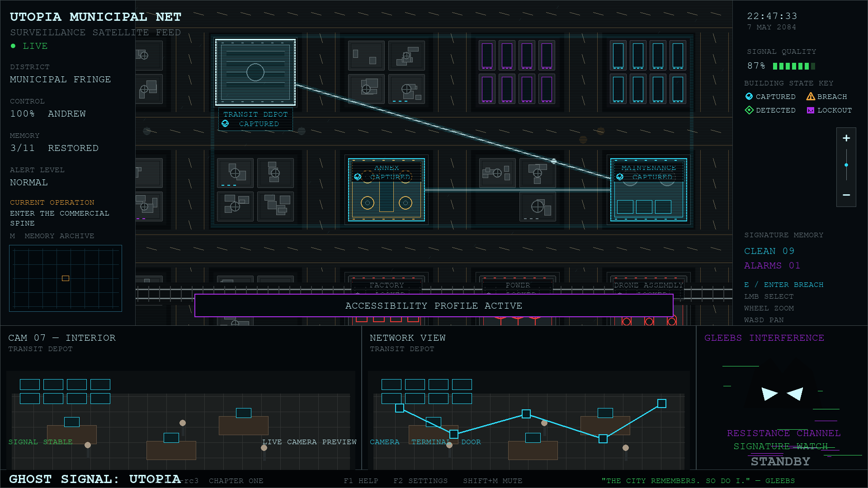Screen dimensions: 868x488
Task: Open F1 Help
Action: click(x=361, y=481)
